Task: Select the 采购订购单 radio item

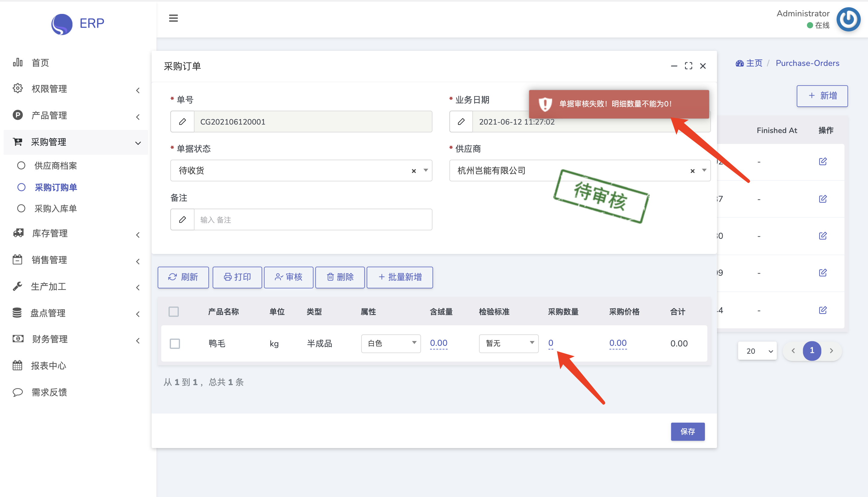Action: [x=21, y=187]
